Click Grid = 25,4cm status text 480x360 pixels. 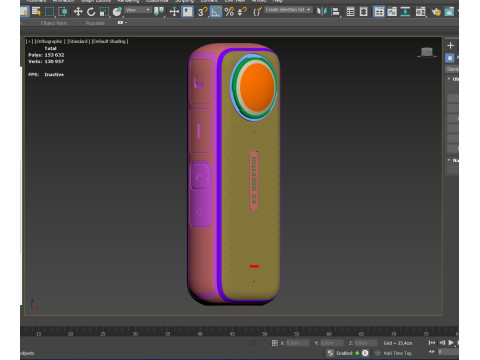click(x=398, y=343)
